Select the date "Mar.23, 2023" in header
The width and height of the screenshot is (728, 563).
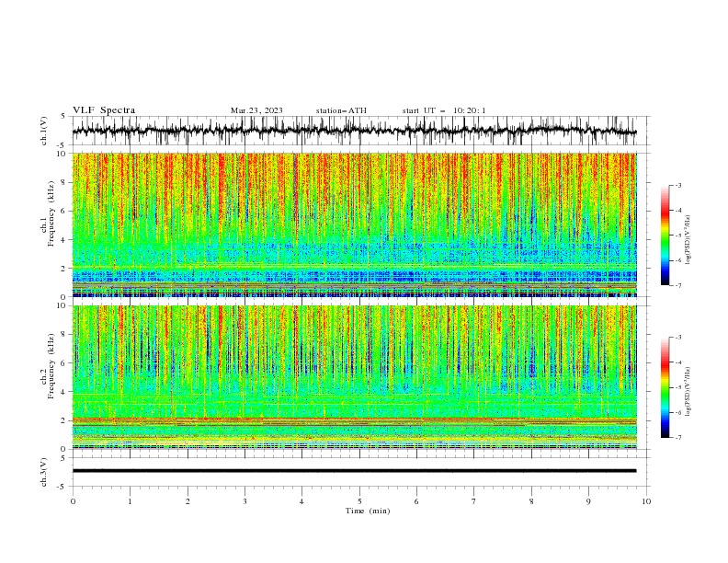click(256, 110)
